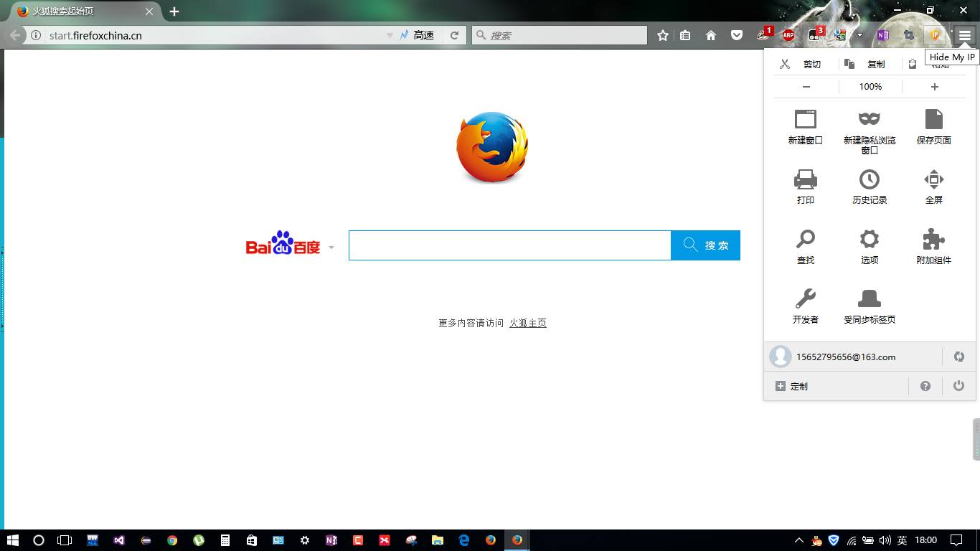Reload the current page

454,35
